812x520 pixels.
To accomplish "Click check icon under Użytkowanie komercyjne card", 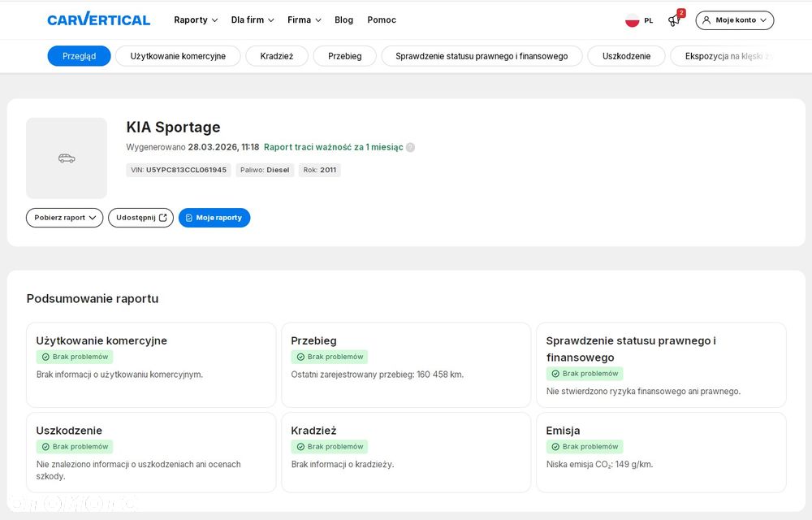I will (45, 357).
